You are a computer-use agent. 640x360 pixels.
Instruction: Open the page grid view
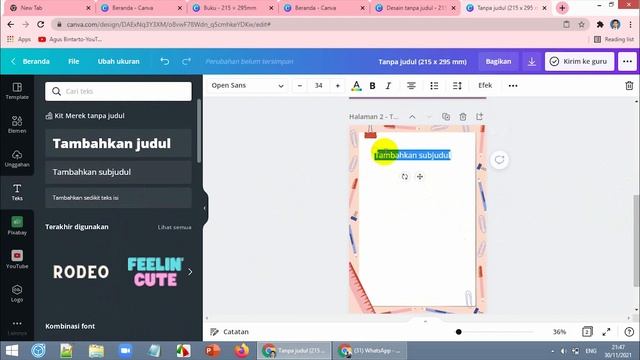point(587,332)
